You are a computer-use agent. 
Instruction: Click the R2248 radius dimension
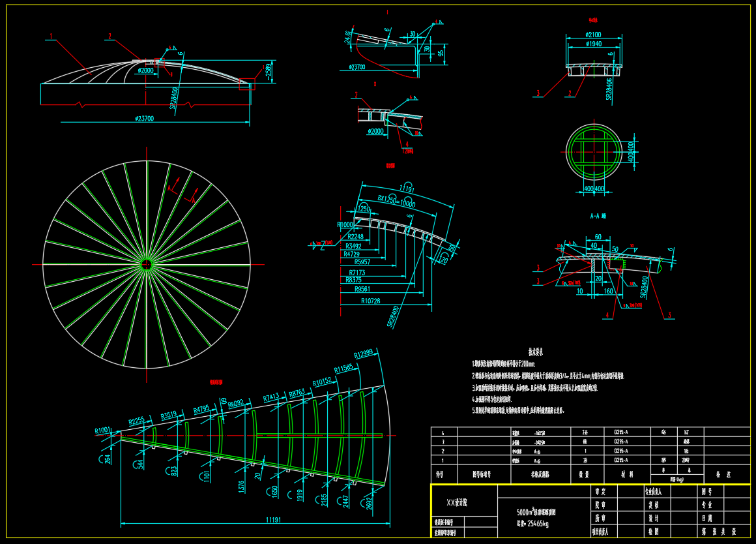click(355, 236)
